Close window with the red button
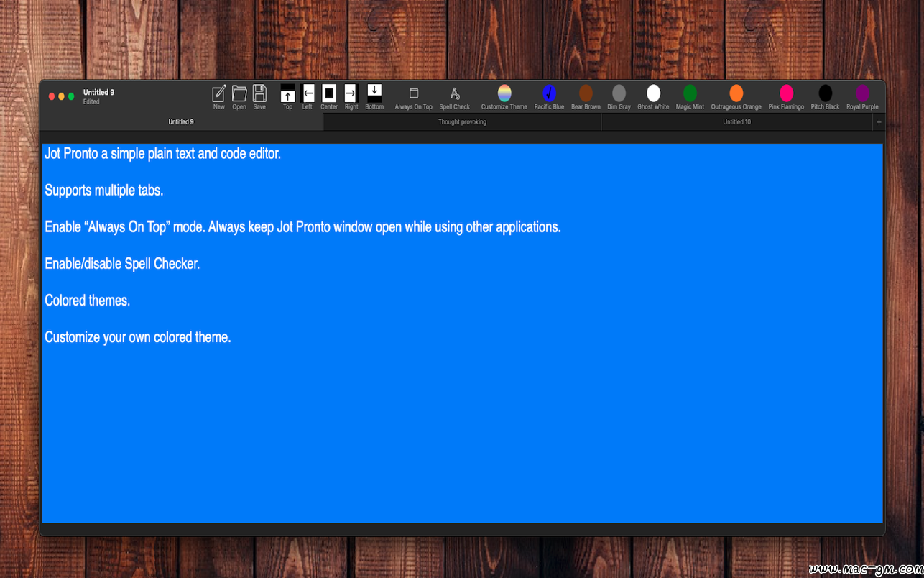Viewport: 924px width, 578px height. [52, 96]
